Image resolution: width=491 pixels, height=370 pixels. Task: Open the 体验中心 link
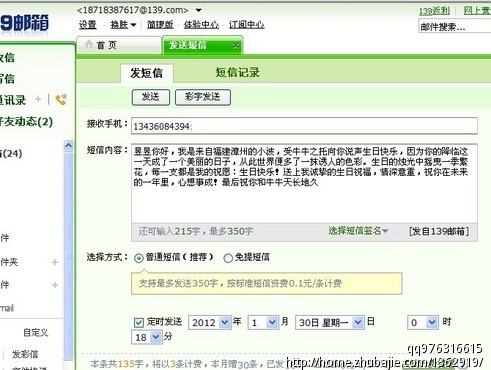[201, 24]
